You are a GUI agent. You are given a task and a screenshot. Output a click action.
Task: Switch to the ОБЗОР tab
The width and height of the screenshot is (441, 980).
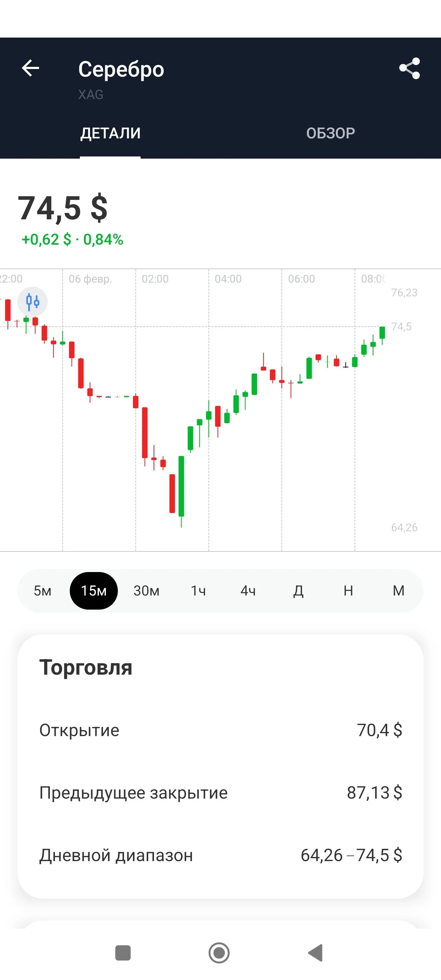(x=331, y=133)
